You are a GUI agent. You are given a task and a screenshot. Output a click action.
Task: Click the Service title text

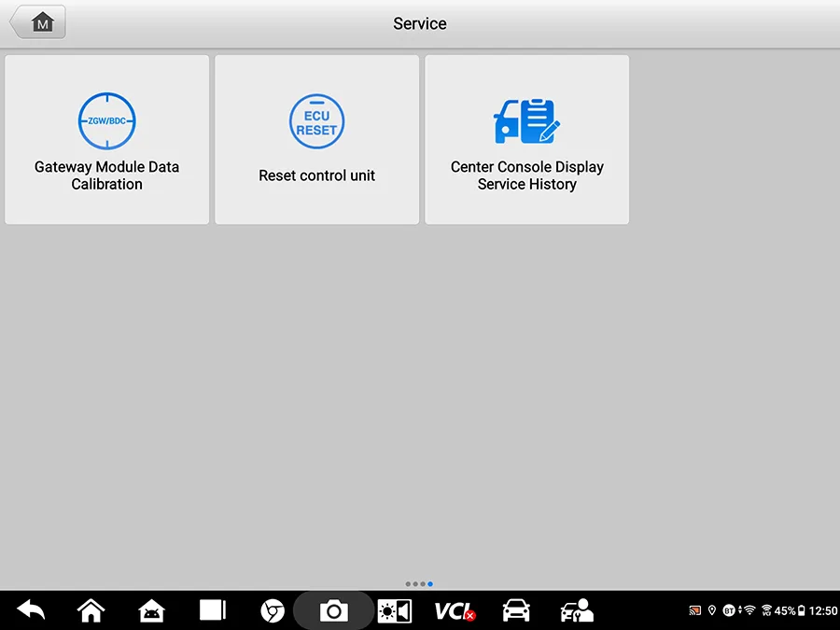tap(420, 23)
